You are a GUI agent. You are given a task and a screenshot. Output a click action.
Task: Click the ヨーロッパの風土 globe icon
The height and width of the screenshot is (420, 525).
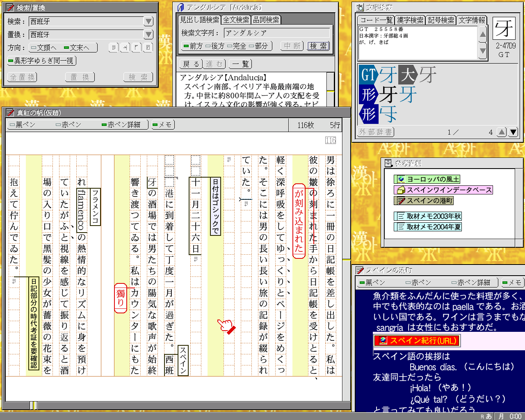point(401,179)
